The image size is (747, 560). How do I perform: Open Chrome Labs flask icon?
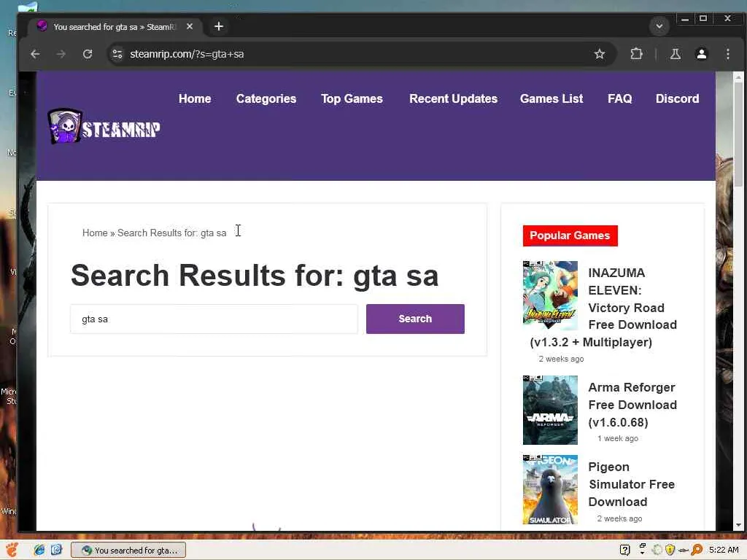point(675,54)
